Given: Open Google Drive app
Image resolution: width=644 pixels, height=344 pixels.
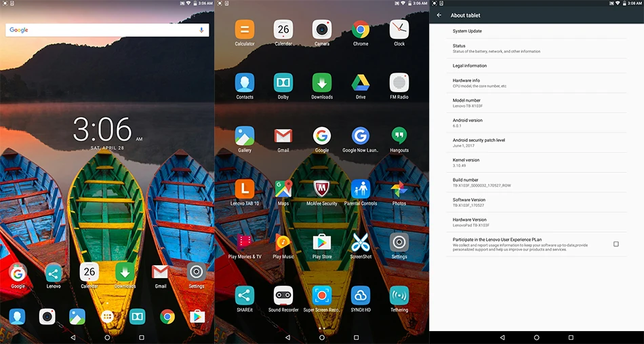Looking at the screenshot, I should click(x=360, y=83).
